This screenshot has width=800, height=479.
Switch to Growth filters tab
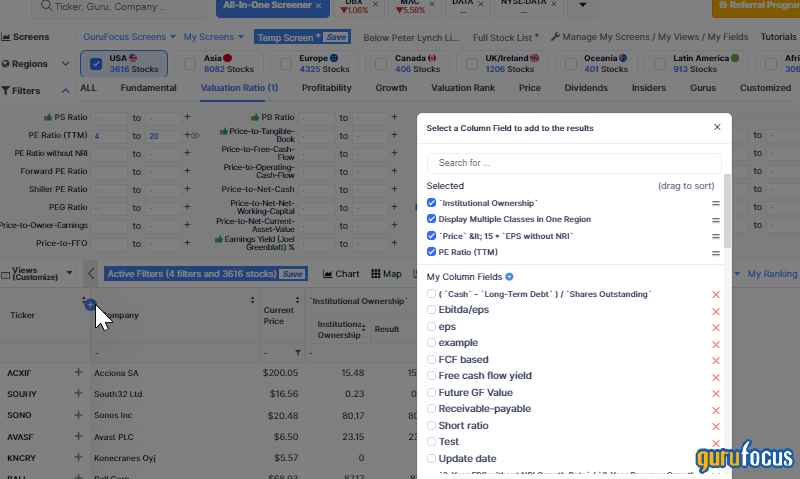(391, 88)
